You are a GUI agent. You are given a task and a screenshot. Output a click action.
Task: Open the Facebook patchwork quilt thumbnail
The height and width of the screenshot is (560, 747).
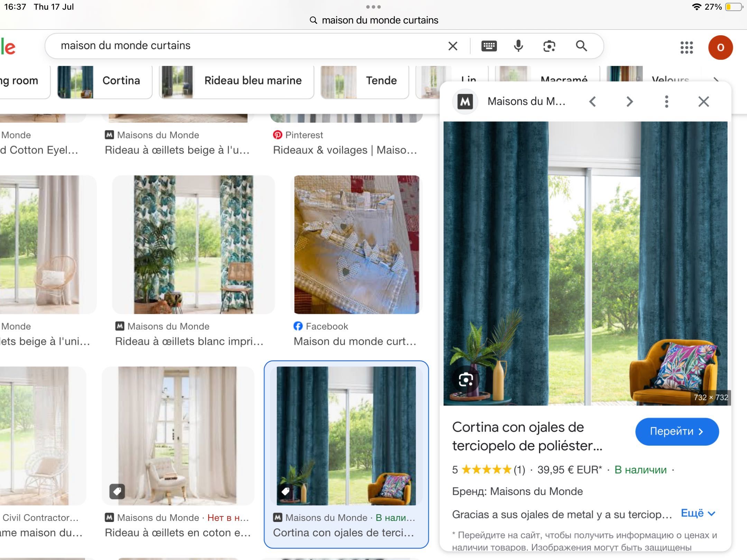tap(357, 245)
